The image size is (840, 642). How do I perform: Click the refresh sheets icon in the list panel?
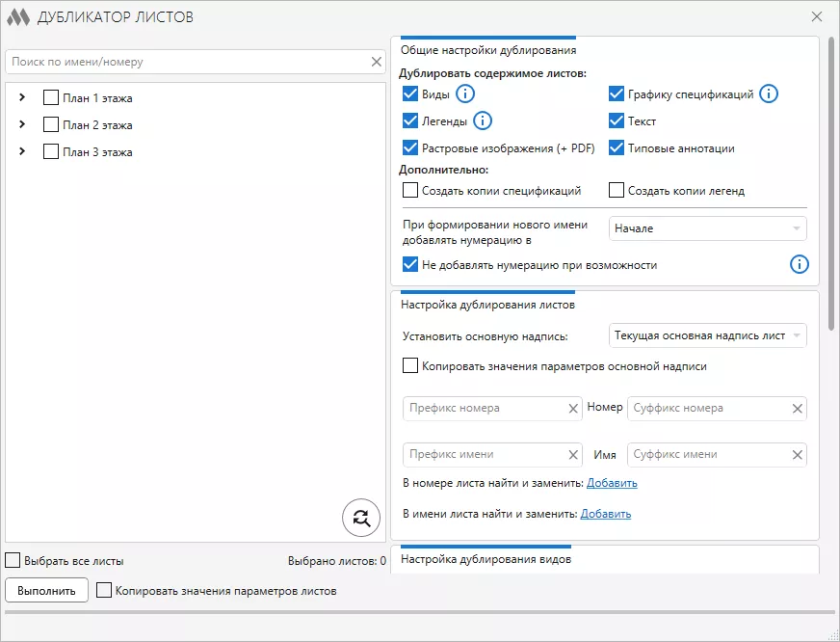[360, 518]
